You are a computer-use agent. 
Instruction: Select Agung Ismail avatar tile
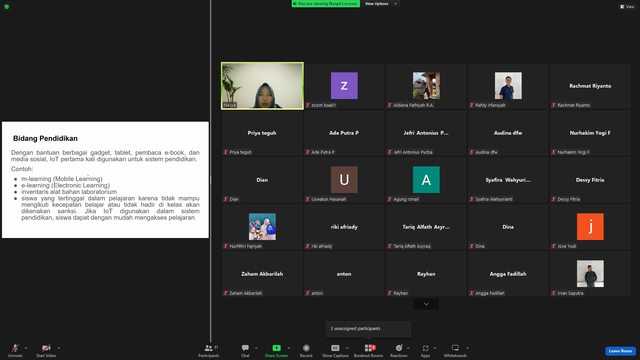coord(426,180)
